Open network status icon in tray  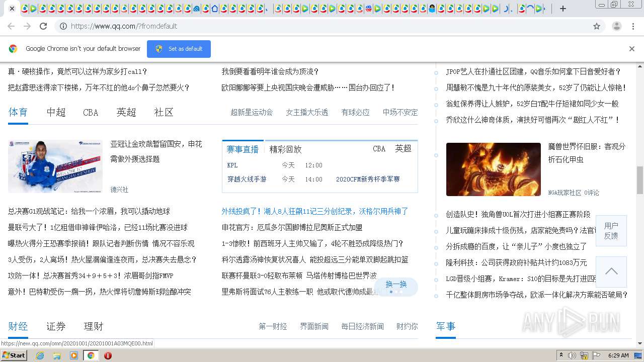point(584,355)
